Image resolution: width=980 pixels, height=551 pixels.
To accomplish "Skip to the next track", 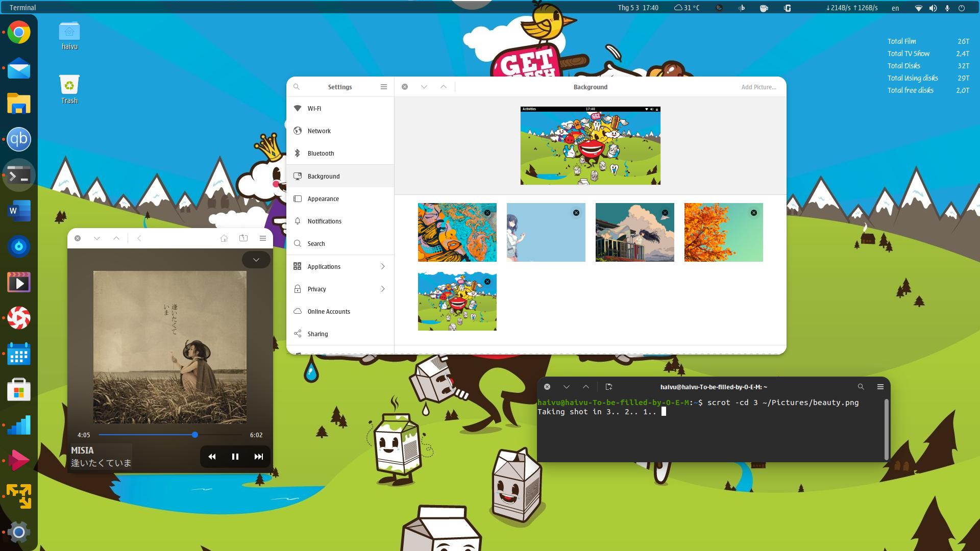I will [259, 457].
